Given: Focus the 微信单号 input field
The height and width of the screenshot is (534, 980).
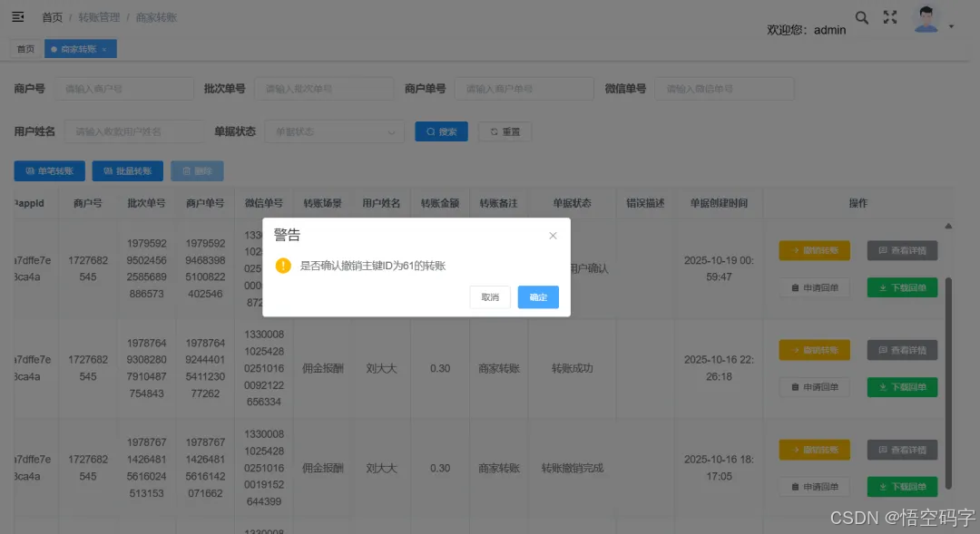Looking at the screenshot, I should (724, 89).
